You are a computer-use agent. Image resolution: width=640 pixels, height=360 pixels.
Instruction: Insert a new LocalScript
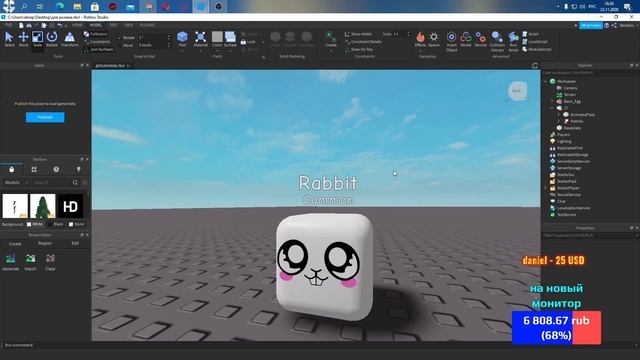coord(535,42)
